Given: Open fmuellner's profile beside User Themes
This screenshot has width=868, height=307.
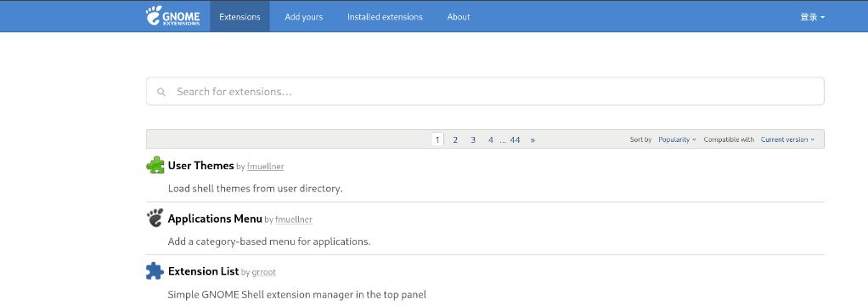Looking at the screenshot, I should coord(265,166).
